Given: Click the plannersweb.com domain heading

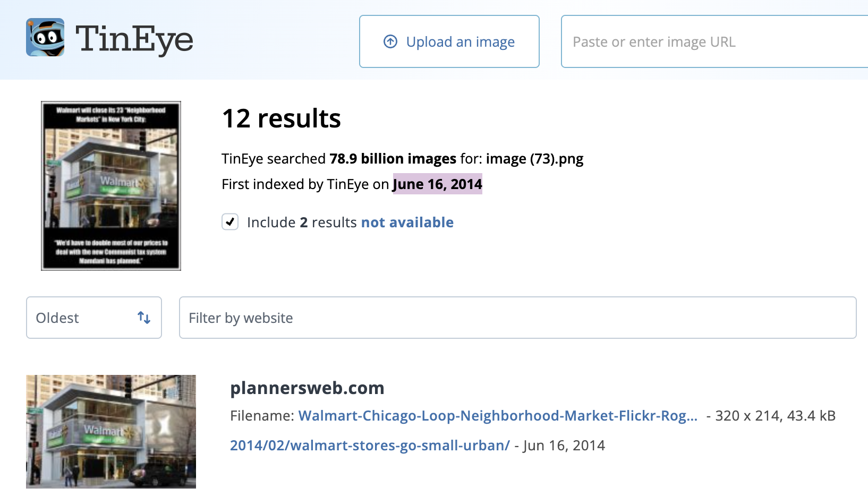Looking at the screenshot, I should 307,388.
